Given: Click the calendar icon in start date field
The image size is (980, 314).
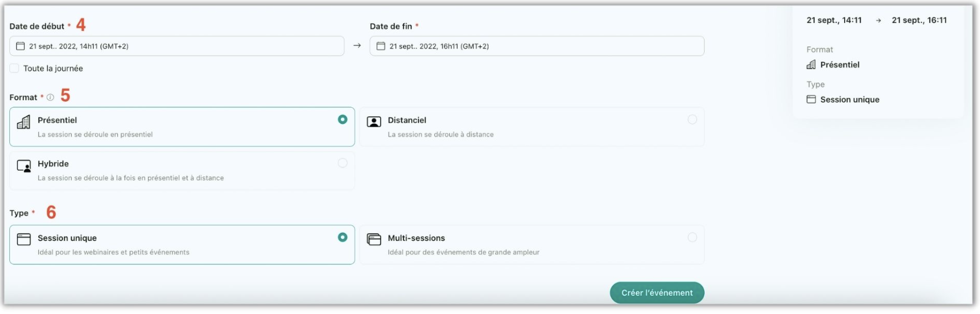Looking at the screenshot, I should click(20, 46).
